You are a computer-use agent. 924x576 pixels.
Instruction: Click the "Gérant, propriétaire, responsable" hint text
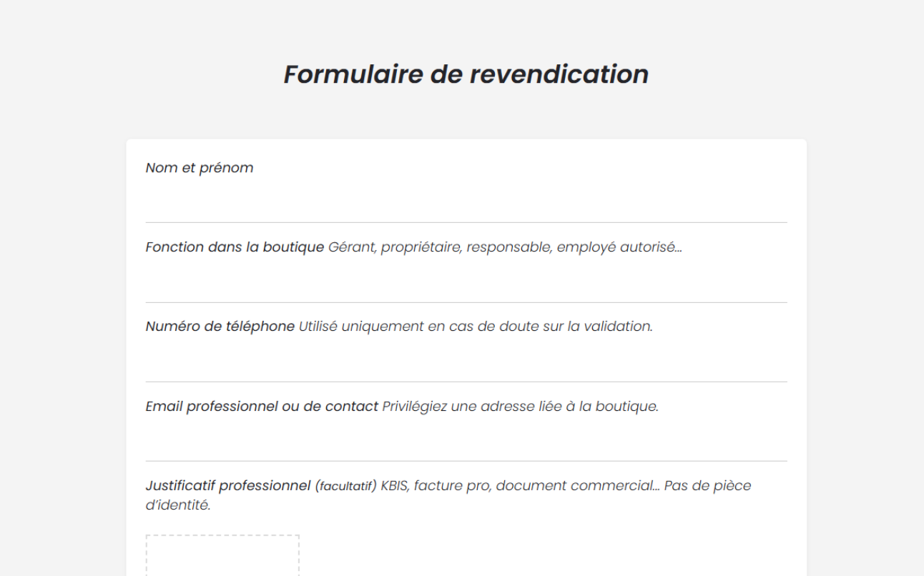point(440,247)
